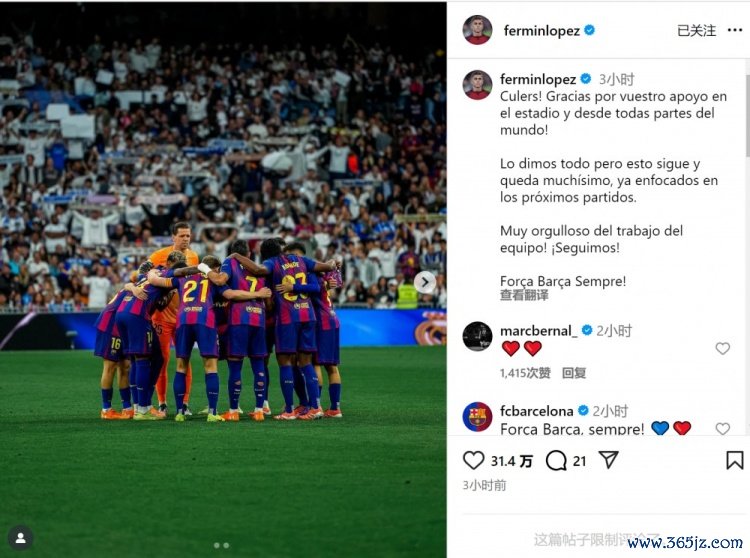
Task: Click ferminlopez avatar beside the caption
Action: (477, 85)
